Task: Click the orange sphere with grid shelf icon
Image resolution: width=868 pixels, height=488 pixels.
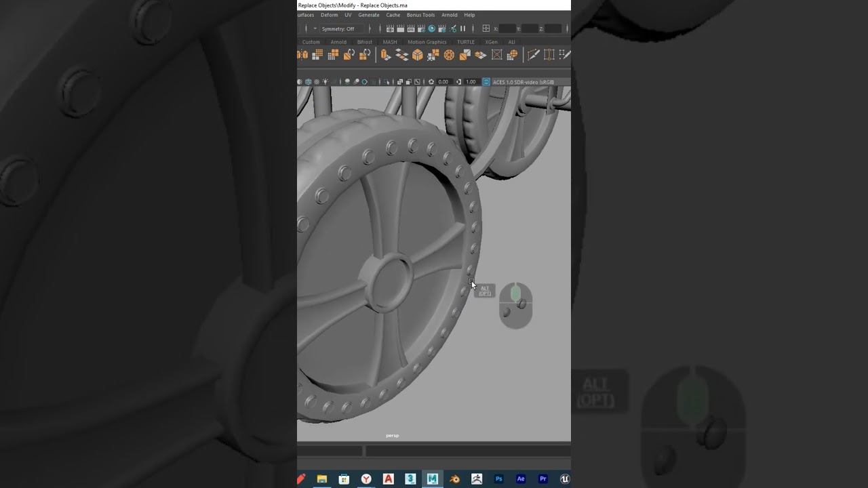Action: click(x=512, y=54)
